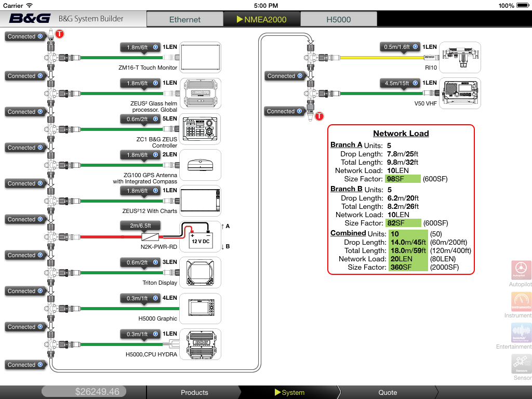Change ZEUS² Glass helm processor cable length
Screen dimensions: 532x399
[x=141, y=83]
